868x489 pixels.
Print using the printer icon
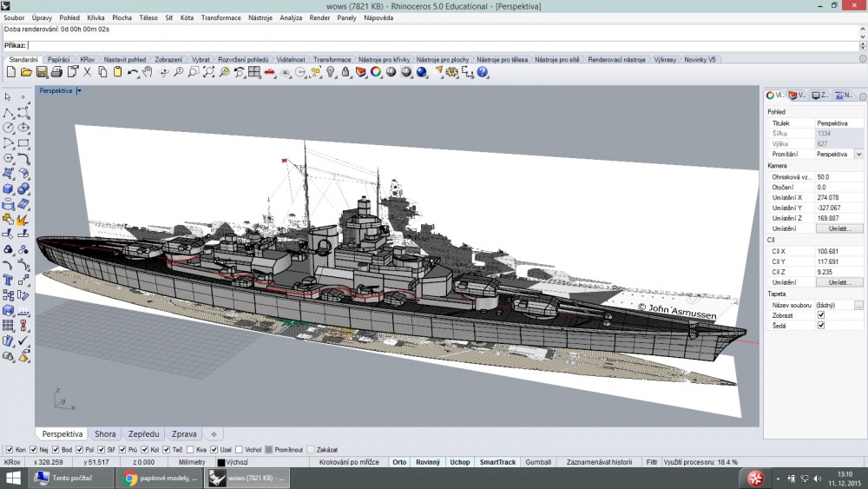[x=56, y=72]
